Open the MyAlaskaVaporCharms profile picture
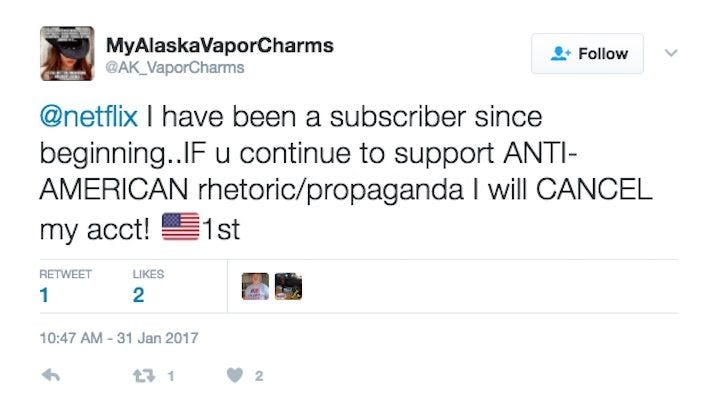717x414 pixels. [67, 54]
